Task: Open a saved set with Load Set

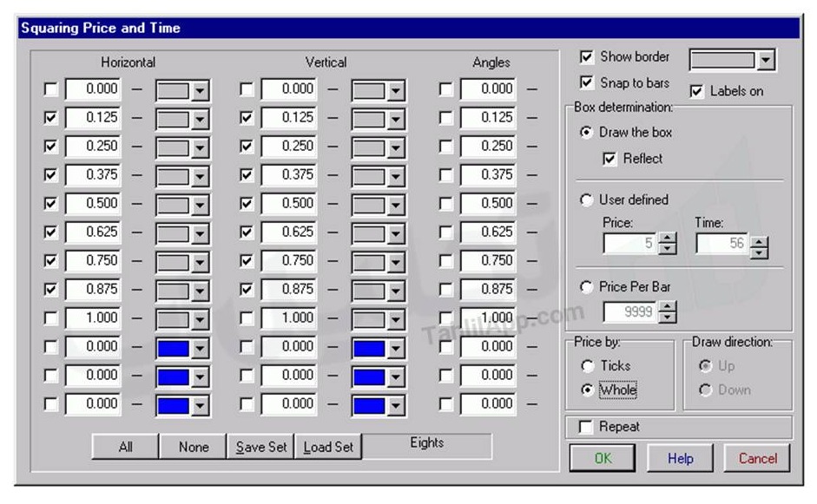Action: pyautogui.click(x=328, y=447)
